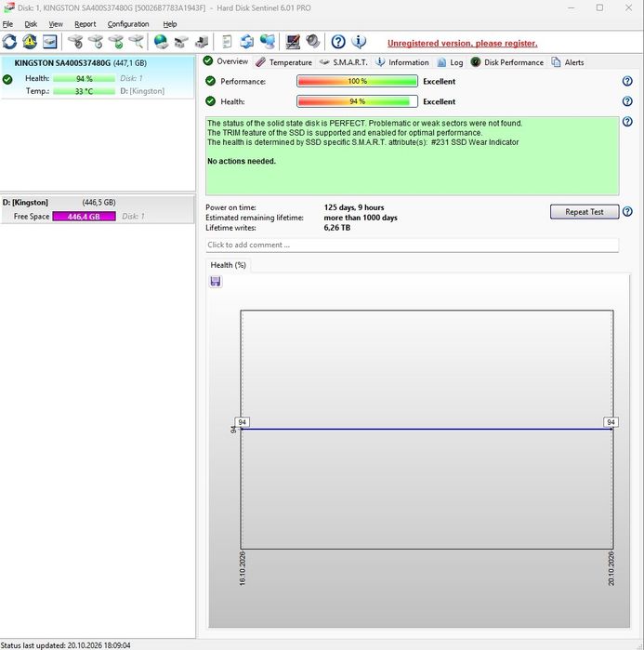This screenshot has height=650, width=644.
Task: Maximize the Hard Disk Sentinel window
Action: pyautogui.click(x=599, y=7)
